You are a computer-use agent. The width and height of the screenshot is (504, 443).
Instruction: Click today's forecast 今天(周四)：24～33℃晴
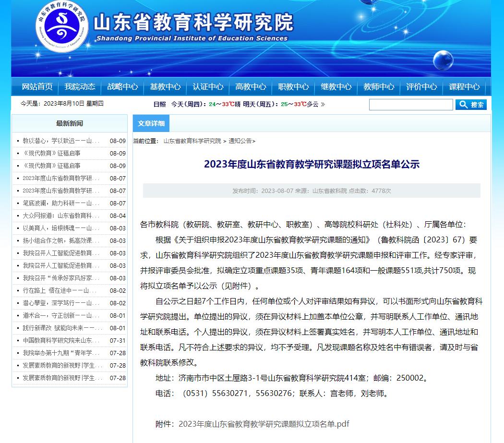[x=206, y=104]
